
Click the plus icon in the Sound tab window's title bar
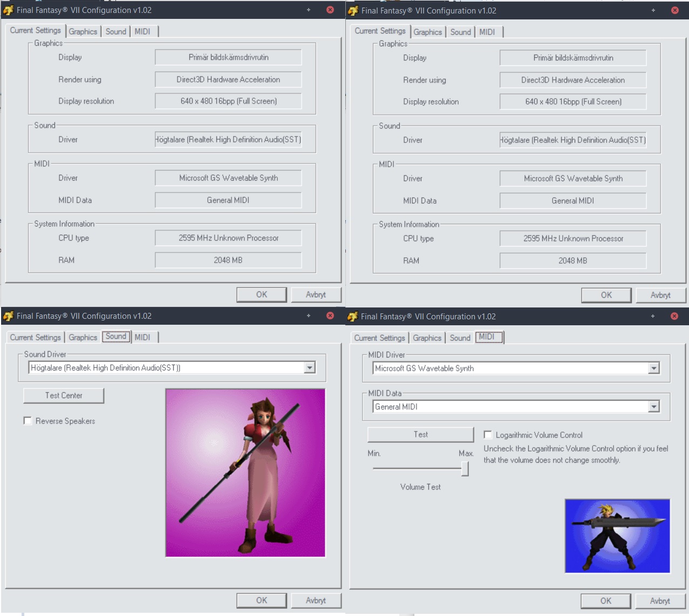309,316
